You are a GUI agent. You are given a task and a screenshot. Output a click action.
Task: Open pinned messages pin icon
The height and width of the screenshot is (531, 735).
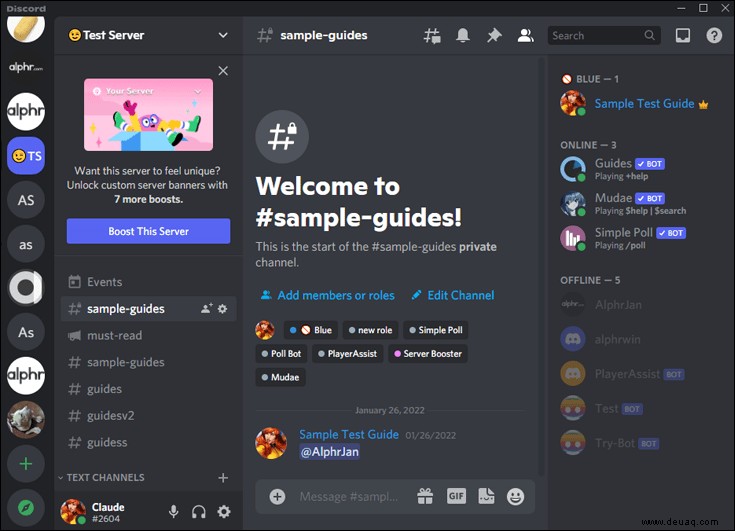coord(494,36)
